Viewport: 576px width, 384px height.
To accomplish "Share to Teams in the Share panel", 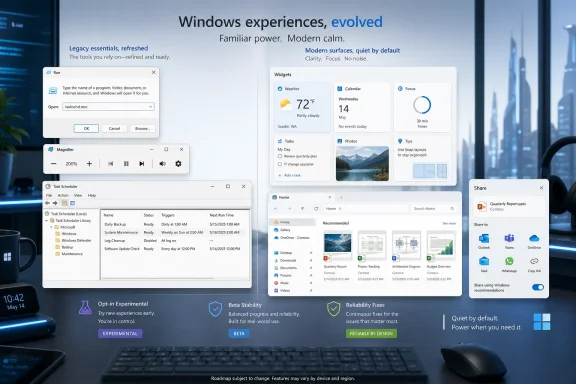I will [509, 241].
